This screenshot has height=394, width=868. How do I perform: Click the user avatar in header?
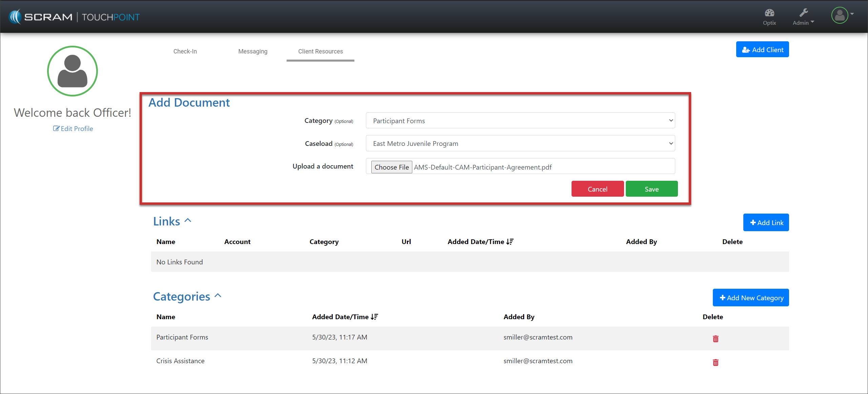[x=840, y=15]
